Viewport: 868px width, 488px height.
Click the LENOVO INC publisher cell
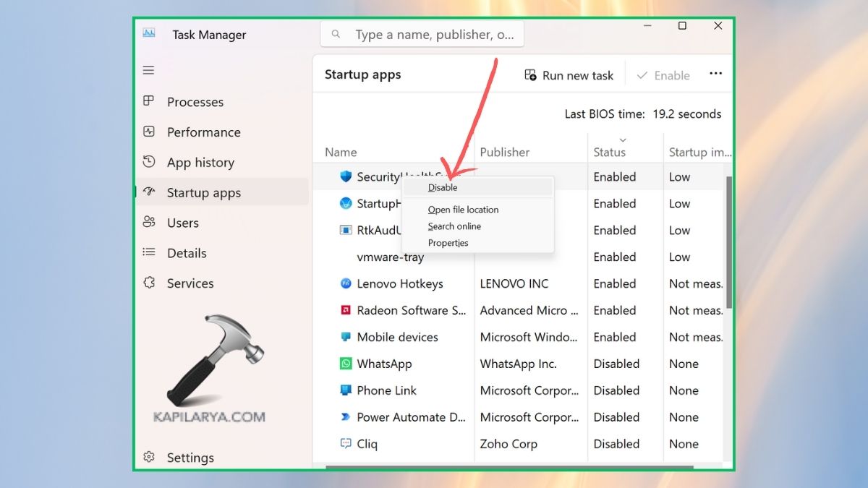(x=514, y=283)
